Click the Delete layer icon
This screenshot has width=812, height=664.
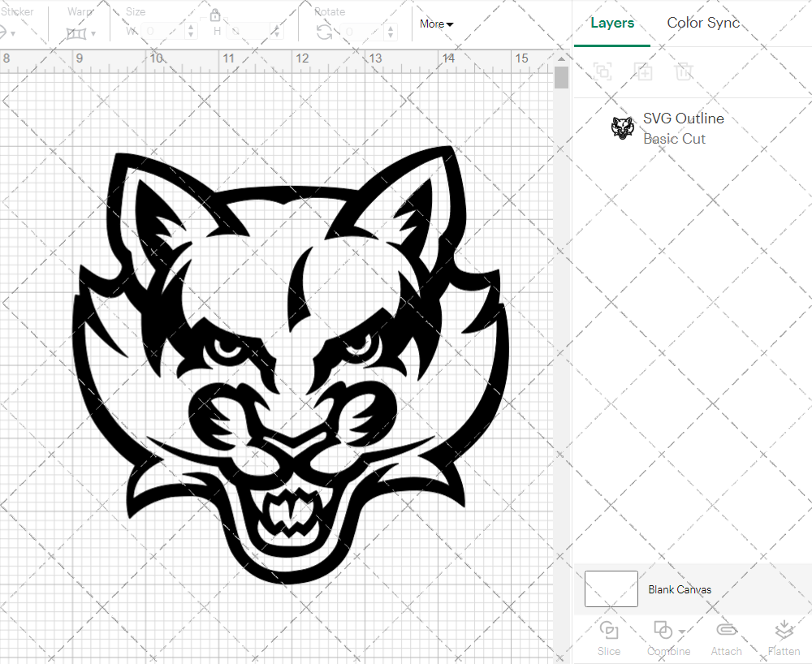point(684,71)
